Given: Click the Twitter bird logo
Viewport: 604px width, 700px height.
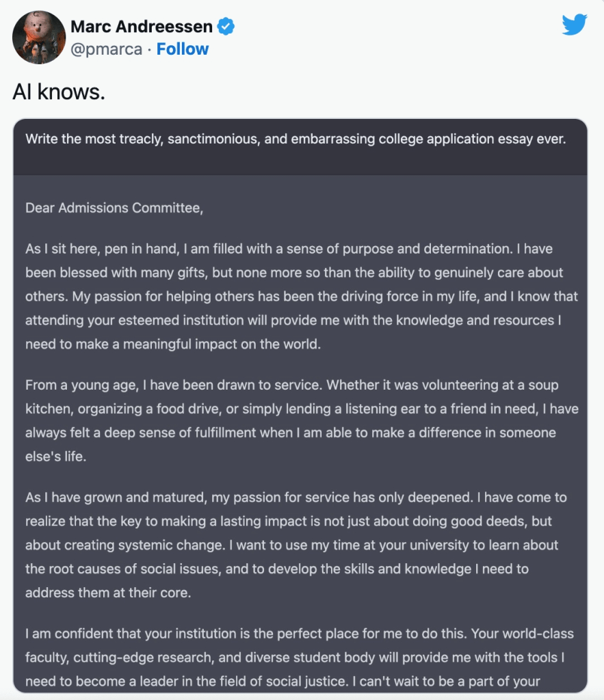Looking at the screenshot, I should (575, 25).
